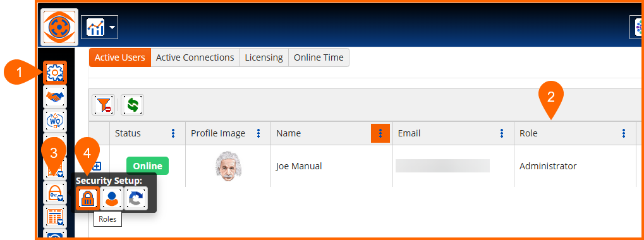The height and width of the screenshot is (240, 644).
Task: Open the Name column options menu
Action: [x=380, y=133]
